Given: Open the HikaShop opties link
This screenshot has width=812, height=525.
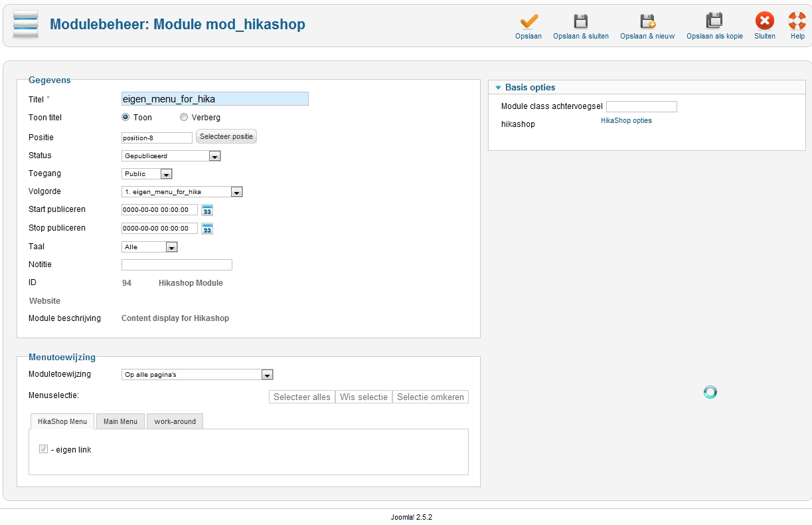Looking at the screenshot, I should coord(626,121).
